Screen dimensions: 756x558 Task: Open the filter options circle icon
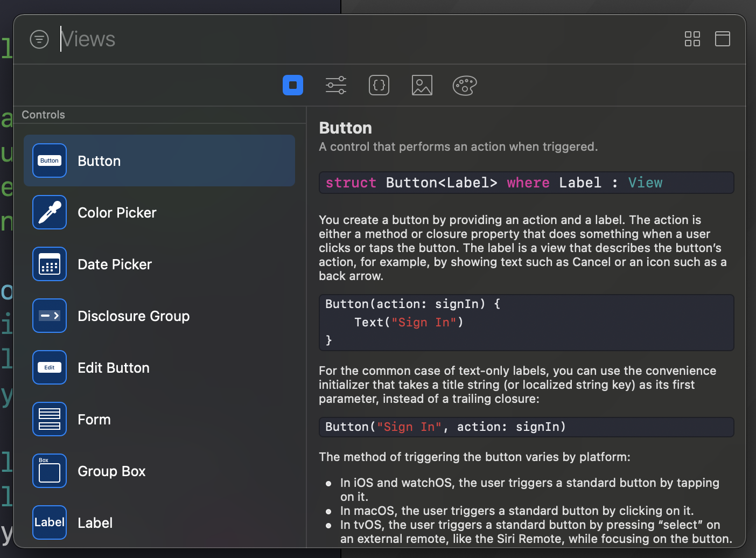coord(39,39)
